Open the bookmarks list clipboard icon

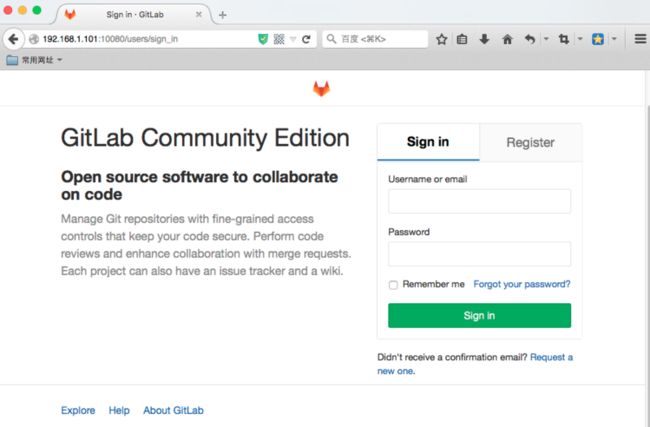[462, 39]
